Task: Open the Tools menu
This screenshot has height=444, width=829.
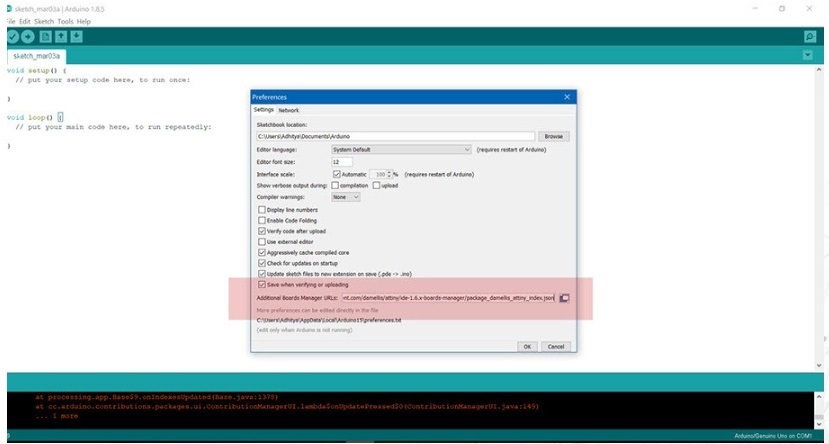Action: point(66,22)
